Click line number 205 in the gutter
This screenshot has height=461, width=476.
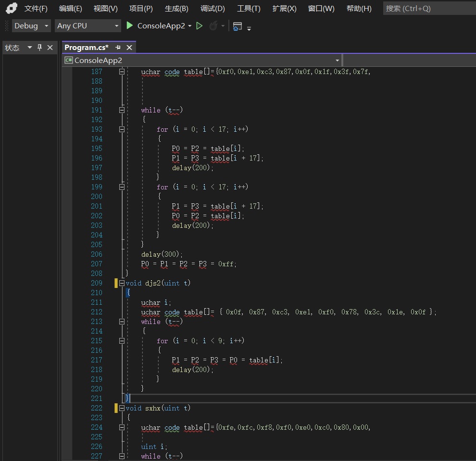coord(97,245)
